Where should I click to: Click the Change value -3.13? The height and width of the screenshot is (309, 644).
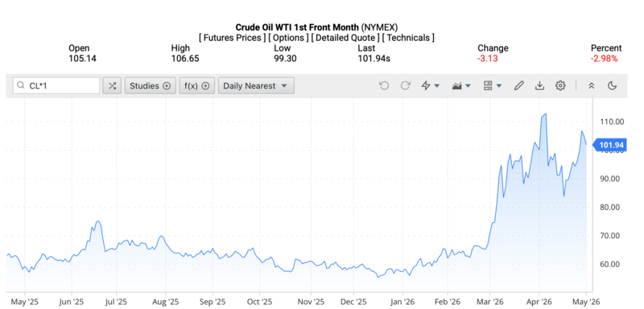[x=488, y=58]
